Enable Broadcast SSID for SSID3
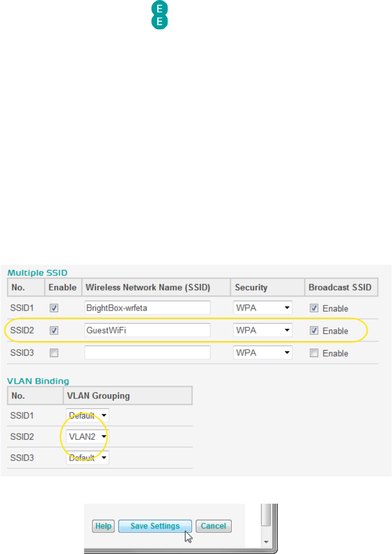392x554 pixels. tap(314, 353)
